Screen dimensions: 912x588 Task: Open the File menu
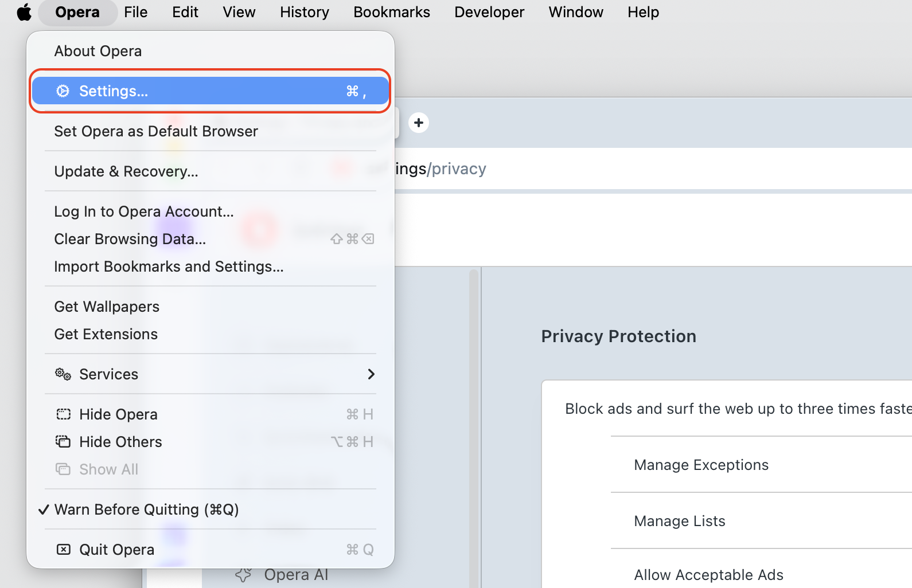click(x=136, y=12)
